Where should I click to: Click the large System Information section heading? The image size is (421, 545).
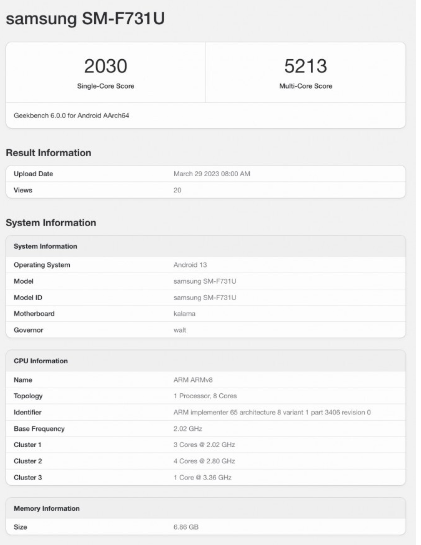pos(51,222)
